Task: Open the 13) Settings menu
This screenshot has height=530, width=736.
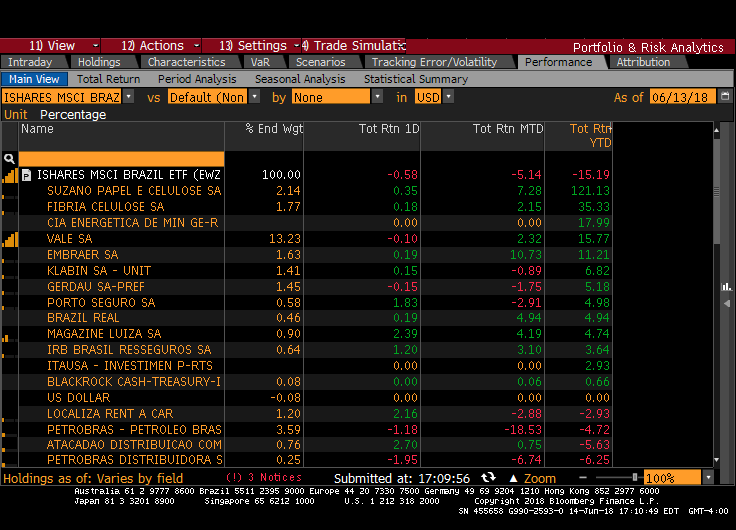Action: point(253,46)
